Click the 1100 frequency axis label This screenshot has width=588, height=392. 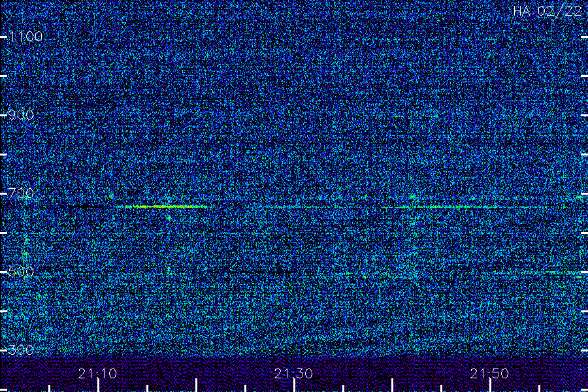(x=25, y=37)
